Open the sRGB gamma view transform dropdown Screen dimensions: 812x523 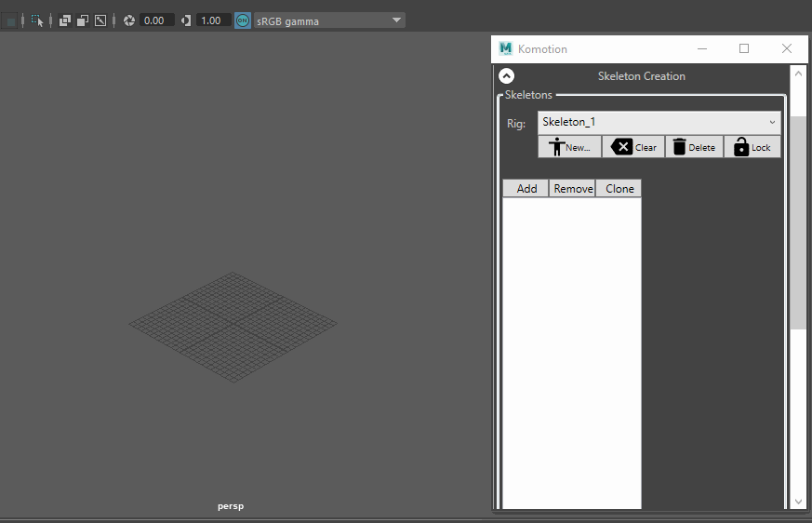click(329, 20)
